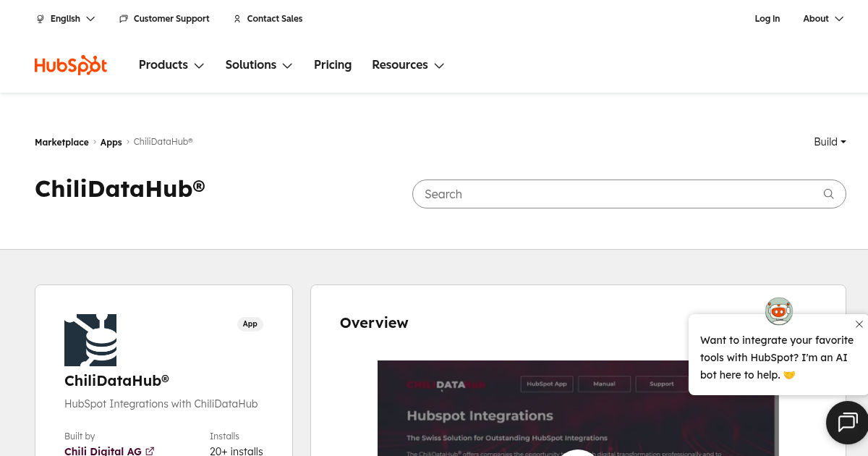The width and height of the screenshot is (868, 456).
Task: Click the 'Installs' label
Action: coord(225,436)
